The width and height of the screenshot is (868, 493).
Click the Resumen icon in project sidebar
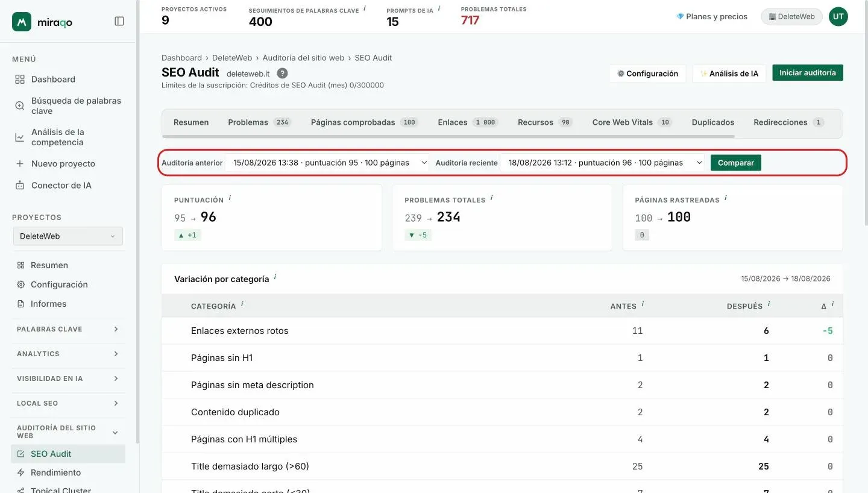20,265
